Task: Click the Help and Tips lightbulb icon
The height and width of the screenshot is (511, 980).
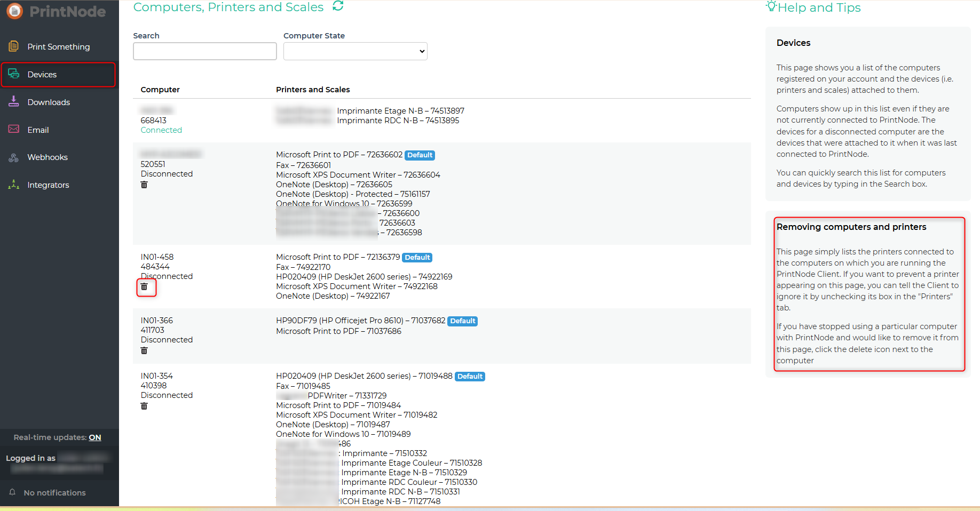Action: pos(771,6)
